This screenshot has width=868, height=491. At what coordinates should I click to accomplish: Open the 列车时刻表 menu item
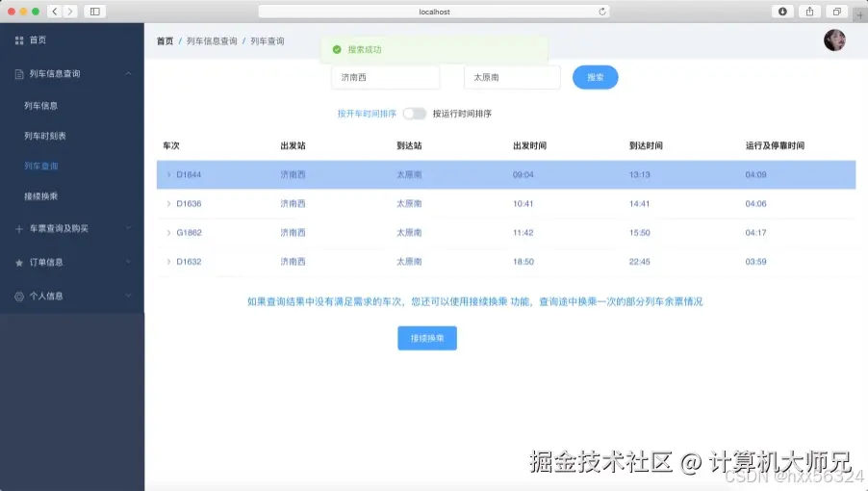45,136
